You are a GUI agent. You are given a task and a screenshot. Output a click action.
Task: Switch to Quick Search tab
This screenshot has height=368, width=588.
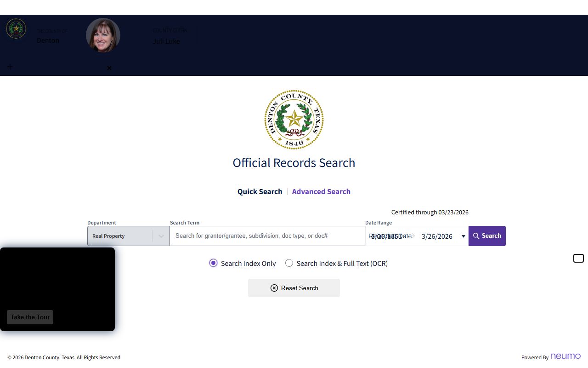pos(260,191)
